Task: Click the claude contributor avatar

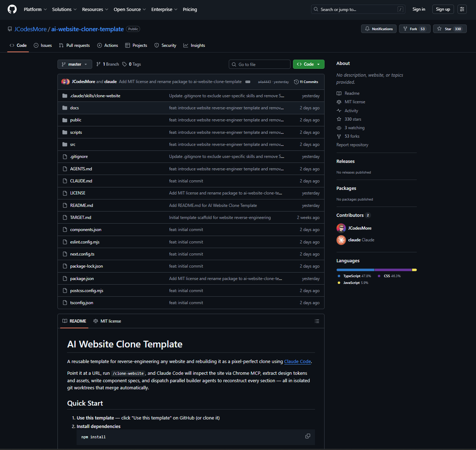Action: pyautogui.click(x=341, y=240)
